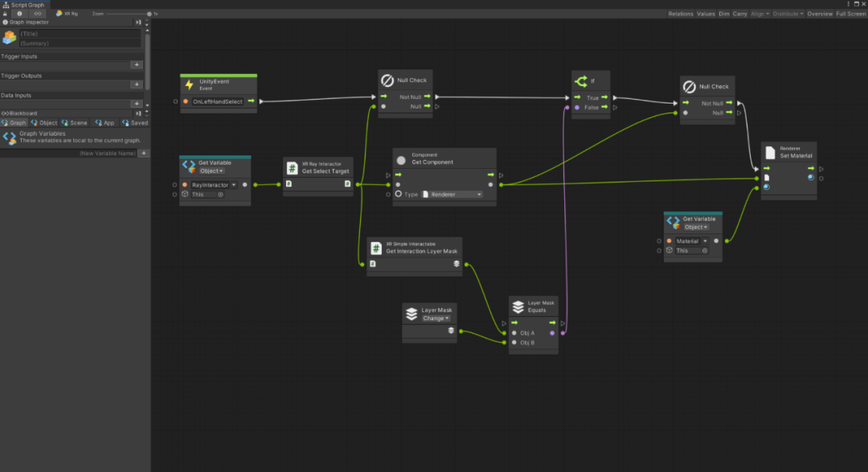The height and width of the screenshot is (472, 868).
Task: Click the Set Material renderer icon
Action: point(770,152)
